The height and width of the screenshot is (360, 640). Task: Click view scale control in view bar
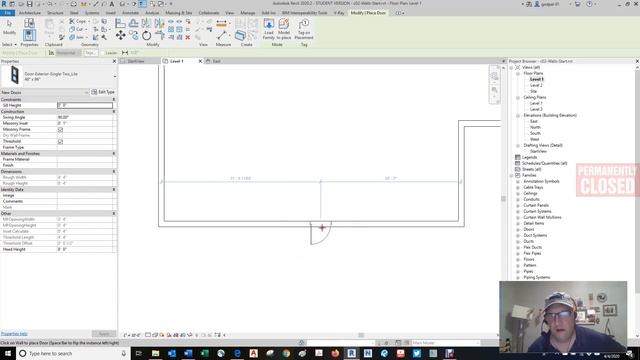pos(132,335)
